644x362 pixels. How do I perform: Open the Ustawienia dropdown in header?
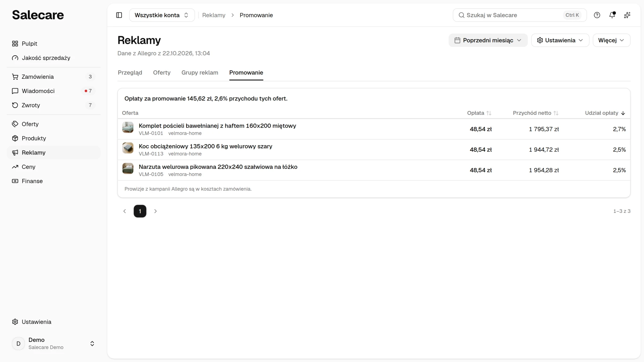(560, 40)
